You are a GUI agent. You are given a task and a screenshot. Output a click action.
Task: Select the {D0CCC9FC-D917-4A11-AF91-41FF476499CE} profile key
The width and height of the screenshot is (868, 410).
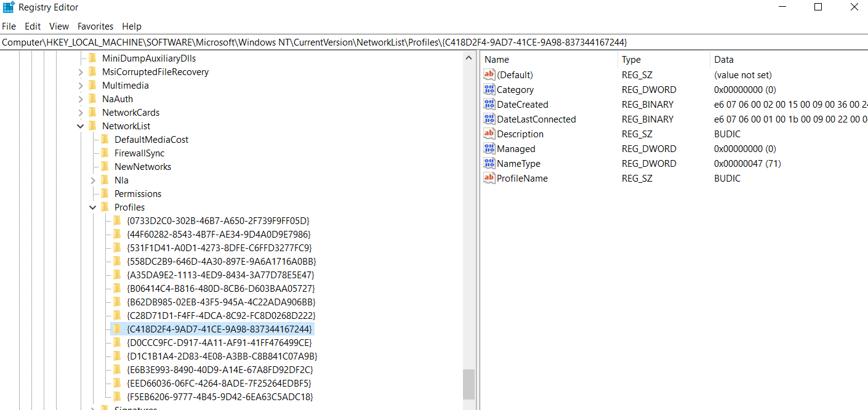click(x=219, y=342)
